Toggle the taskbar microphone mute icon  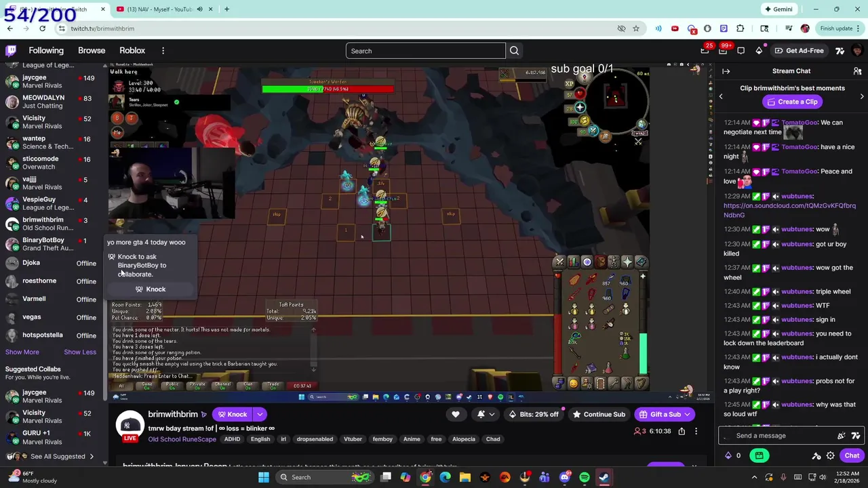[783, 477]
